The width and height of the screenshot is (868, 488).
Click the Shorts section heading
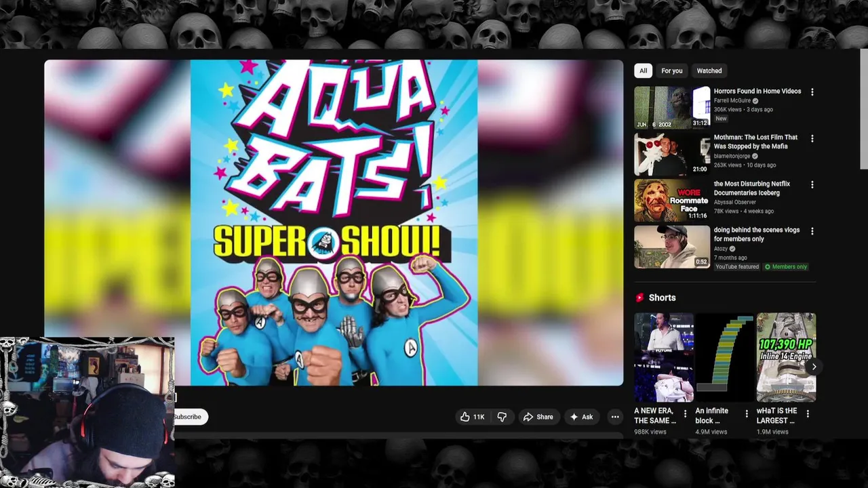point(662,298)
